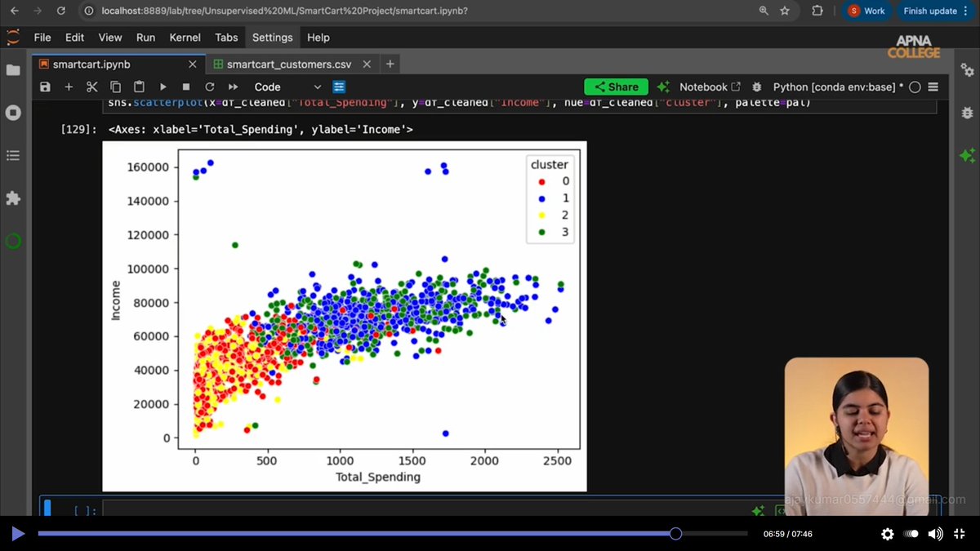Restart kernel and run all cells
The image size is (980, 551).
[x=234, y=87]
